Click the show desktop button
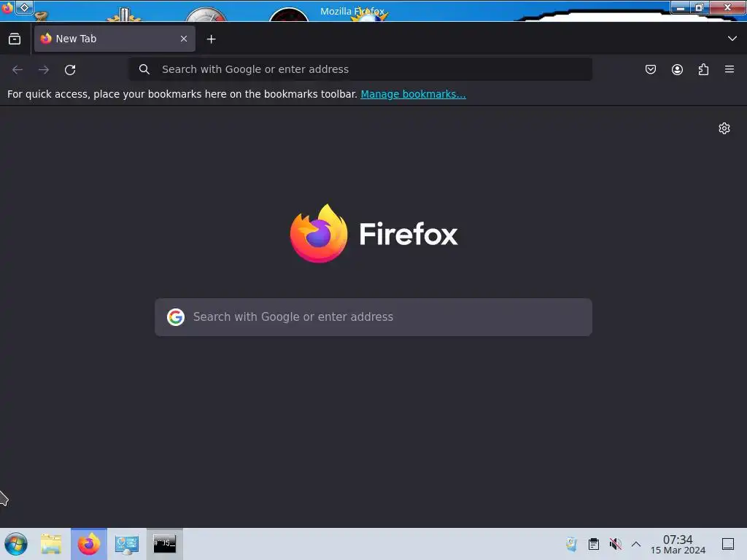This screenshot has height=560, width=747. [728, 544]
